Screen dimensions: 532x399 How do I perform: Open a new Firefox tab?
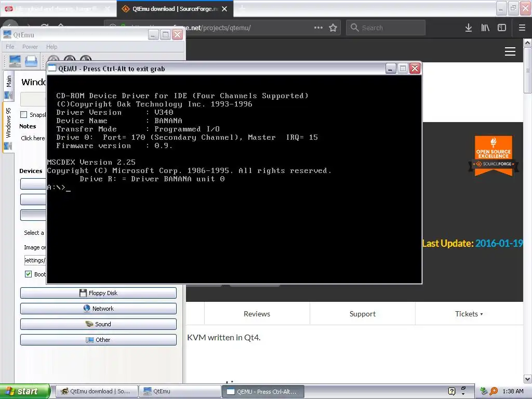[x=242, y=9]
